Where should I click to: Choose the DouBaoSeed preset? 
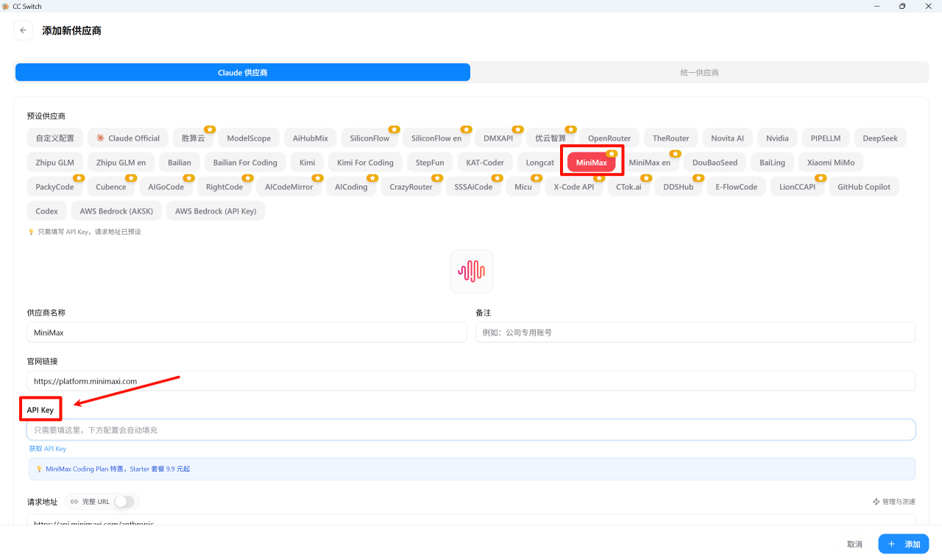(715, 163)
